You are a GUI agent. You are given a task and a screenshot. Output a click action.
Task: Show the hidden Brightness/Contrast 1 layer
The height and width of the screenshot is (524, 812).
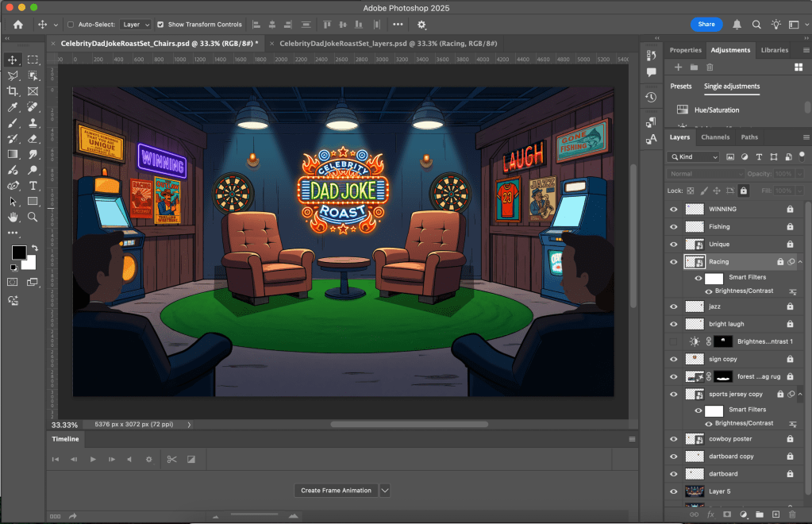point(673,341)
